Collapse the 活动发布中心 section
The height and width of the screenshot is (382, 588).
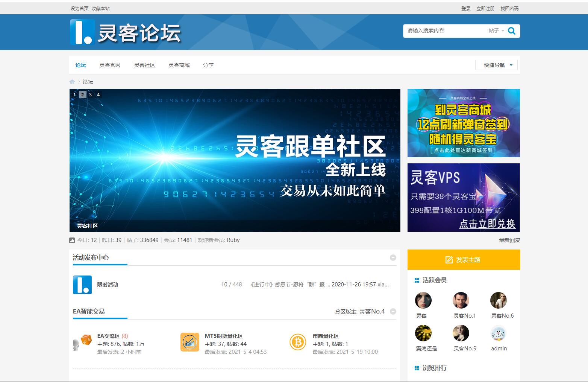click(393, 257)
